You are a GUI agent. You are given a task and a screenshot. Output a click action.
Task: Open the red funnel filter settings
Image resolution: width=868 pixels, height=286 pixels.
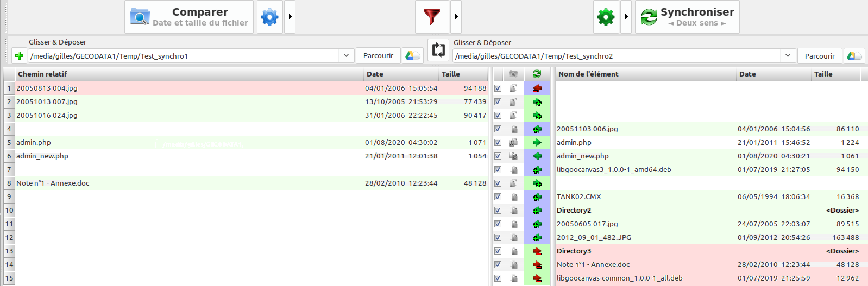tap(432, 17)
